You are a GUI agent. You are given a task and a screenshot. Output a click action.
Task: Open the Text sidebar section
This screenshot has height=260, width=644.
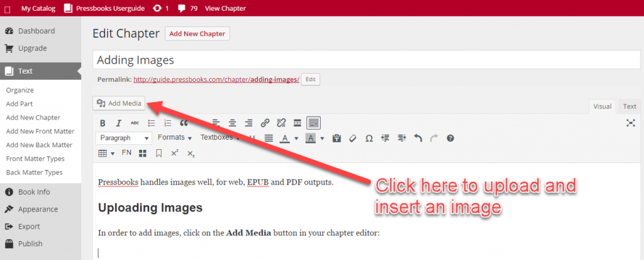click(x=41, y=71)
